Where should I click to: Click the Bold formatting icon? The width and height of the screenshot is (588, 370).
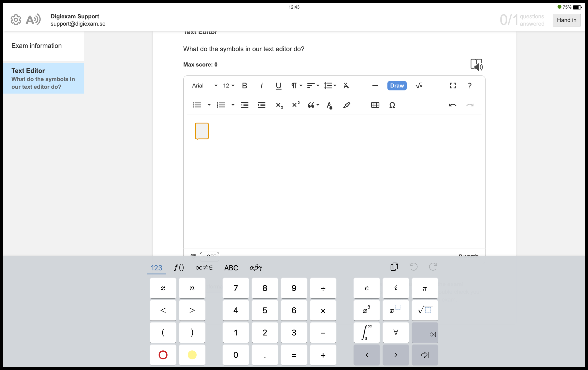click(x=244, y=86)
